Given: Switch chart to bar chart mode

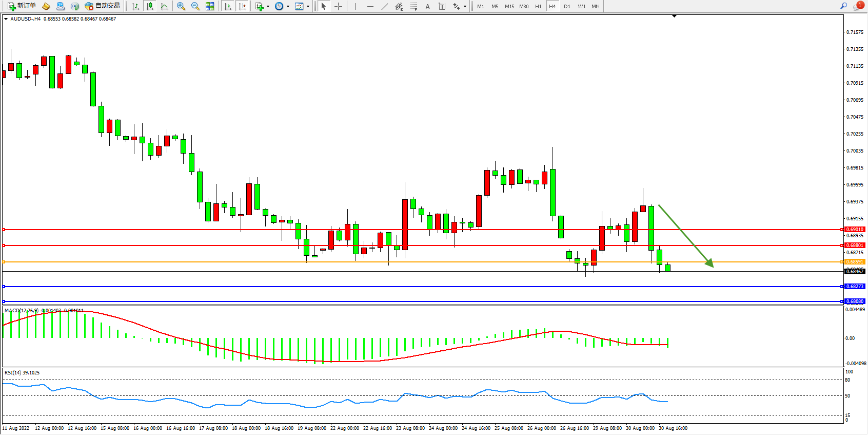Looking at the screenshot, I should [135, 6].
